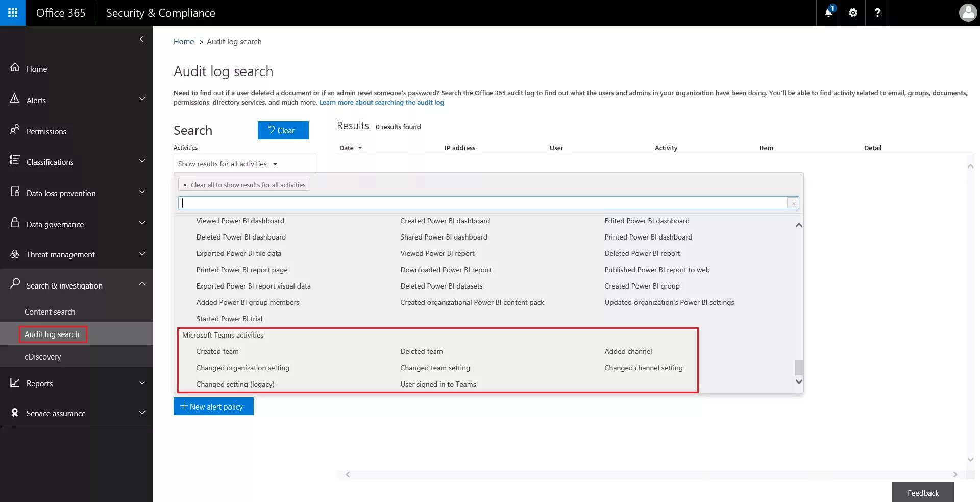Select the Created team activity
This screenshot has height=502, width=980.
coord(217,351)
